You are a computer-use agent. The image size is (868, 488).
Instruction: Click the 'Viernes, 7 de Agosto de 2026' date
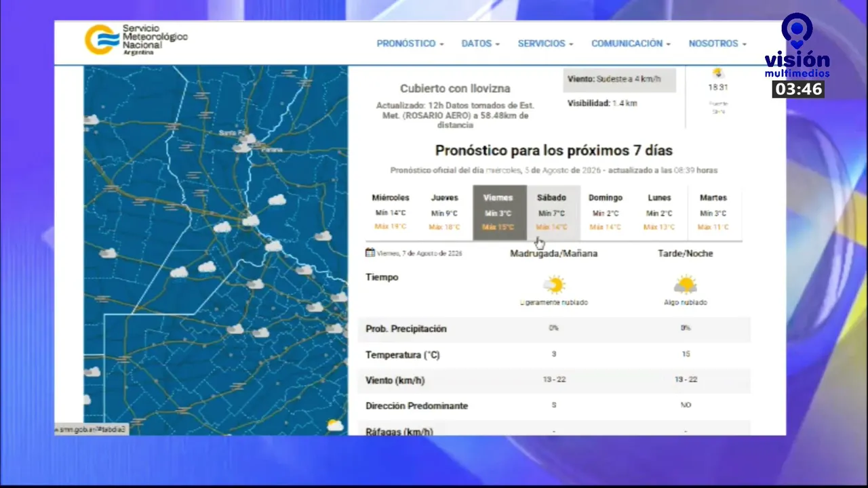pyautogui.click(x=419, y=253)
